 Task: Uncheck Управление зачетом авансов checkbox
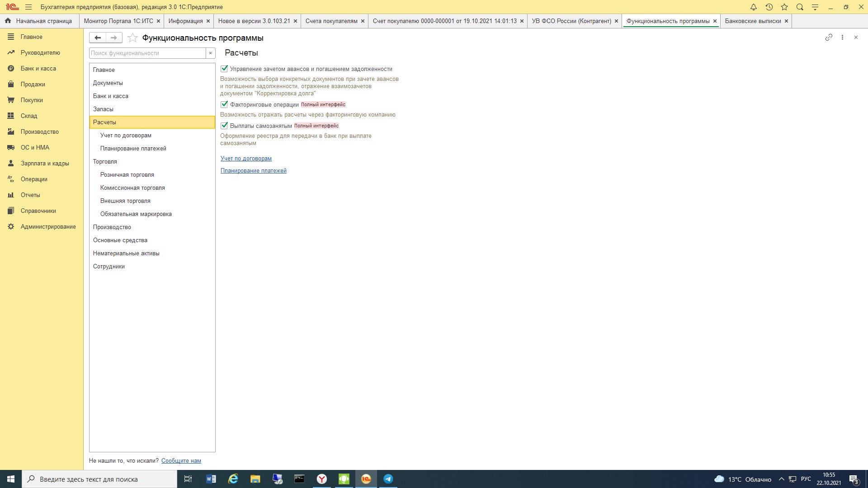224,69
